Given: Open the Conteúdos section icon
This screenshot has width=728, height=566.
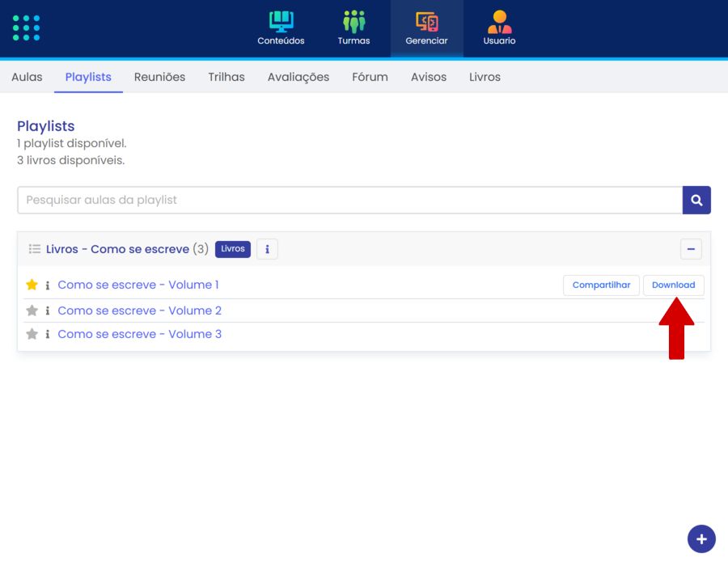Looking at the screenshot, I should [x=281, y=23].
